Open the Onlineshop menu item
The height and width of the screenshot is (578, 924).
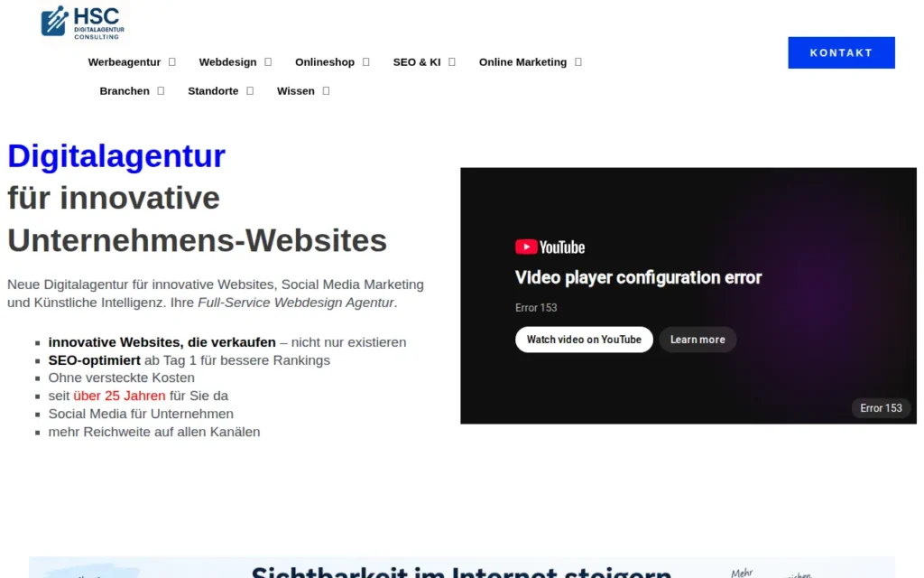(x=325, y=62)
